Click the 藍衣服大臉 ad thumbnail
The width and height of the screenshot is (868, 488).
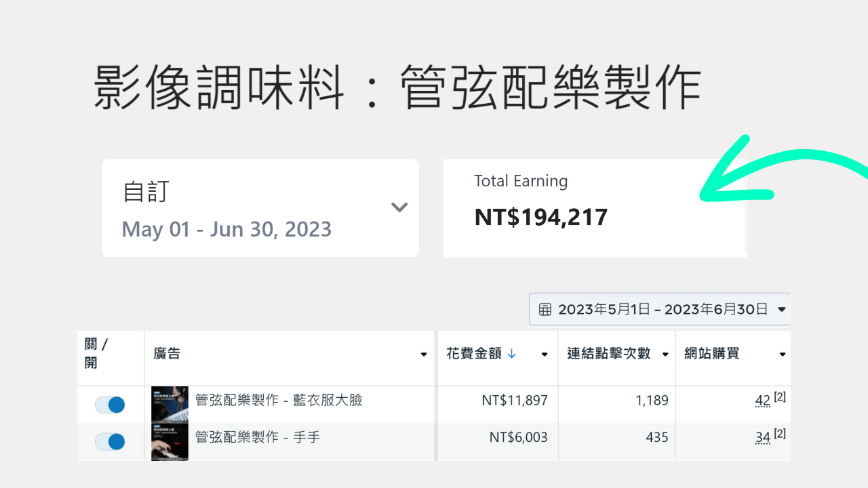[x=170, y=404]
